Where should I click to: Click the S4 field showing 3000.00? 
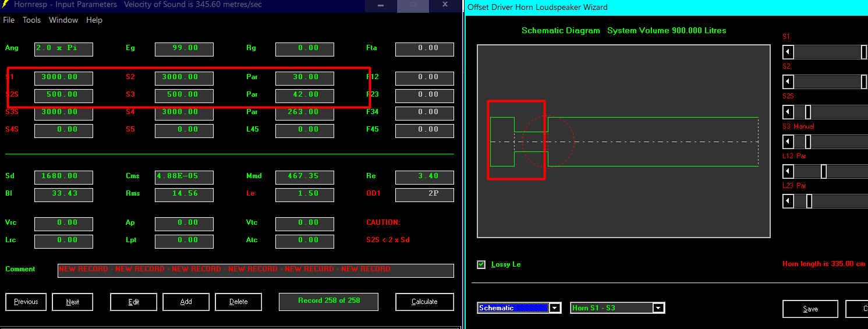(184, 113)
